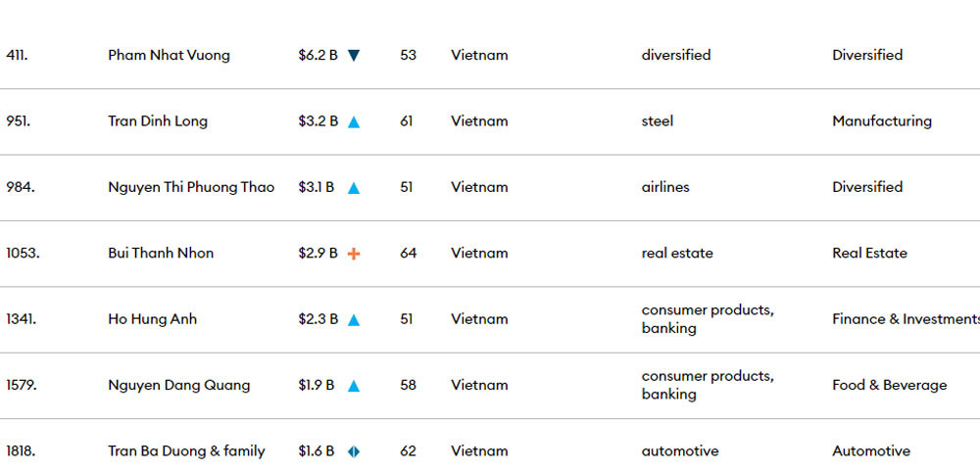Click the up arrow next to Tran Dinh Long's $3.2 B
This screenshot has height=469, width=980.
pos(354,122)
